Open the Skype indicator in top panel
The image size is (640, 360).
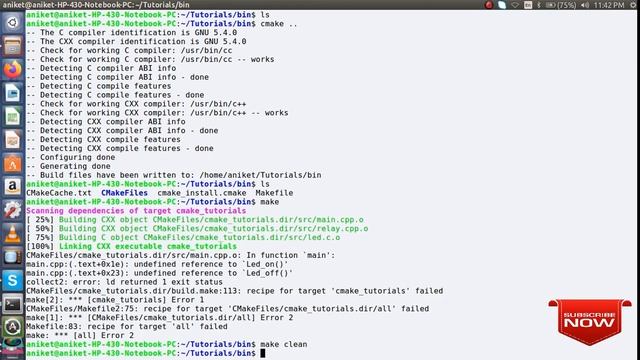point(502,5)
